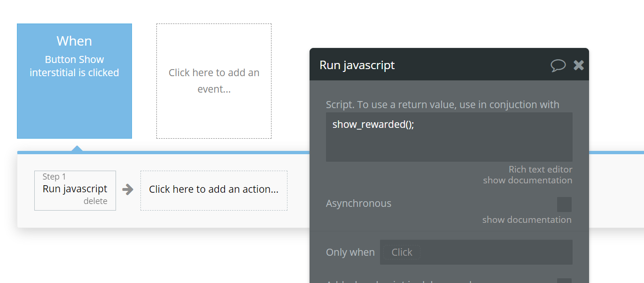This screenshot has height=283, width=644.
Task: Open the comment bubble icon in Run javascript panel
Action: coord(558,65)
